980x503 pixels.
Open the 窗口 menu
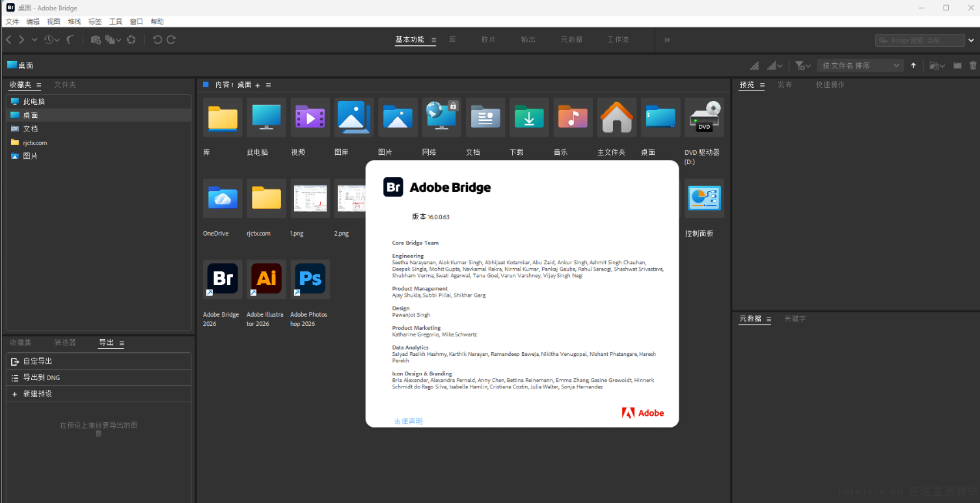click(x=137, y=22)
